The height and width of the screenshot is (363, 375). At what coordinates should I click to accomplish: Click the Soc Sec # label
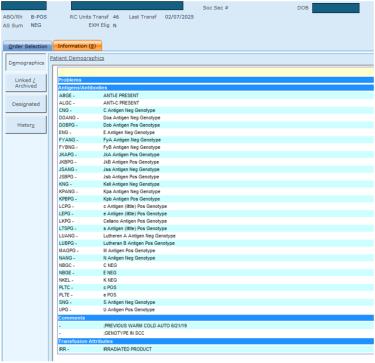[215, 7]
